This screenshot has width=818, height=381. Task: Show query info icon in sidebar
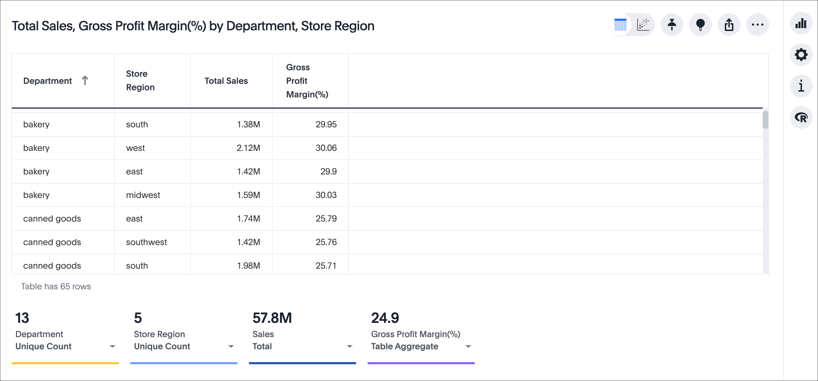coord(801,86)
